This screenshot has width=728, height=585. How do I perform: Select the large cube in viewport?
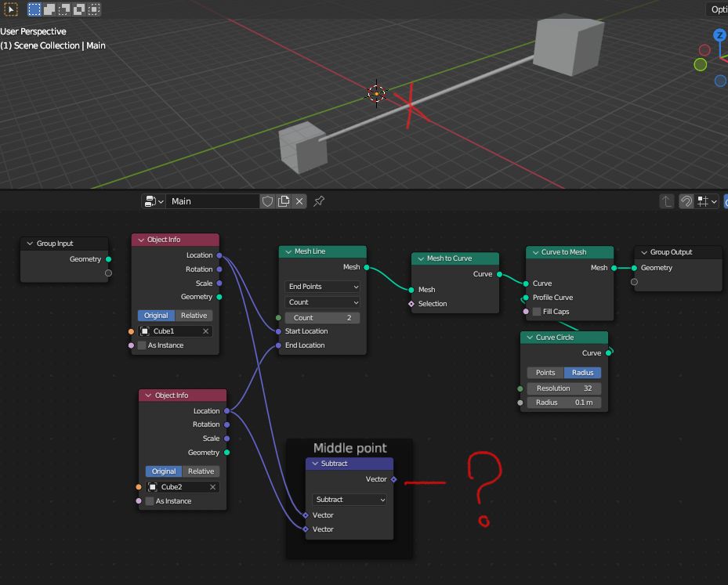point(568,45)
